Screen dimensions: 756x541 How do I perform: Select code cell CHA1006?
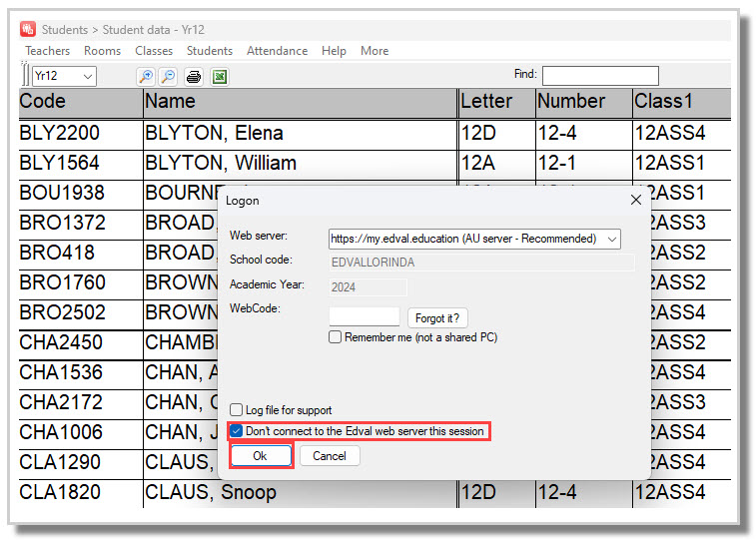click(81, 432)
